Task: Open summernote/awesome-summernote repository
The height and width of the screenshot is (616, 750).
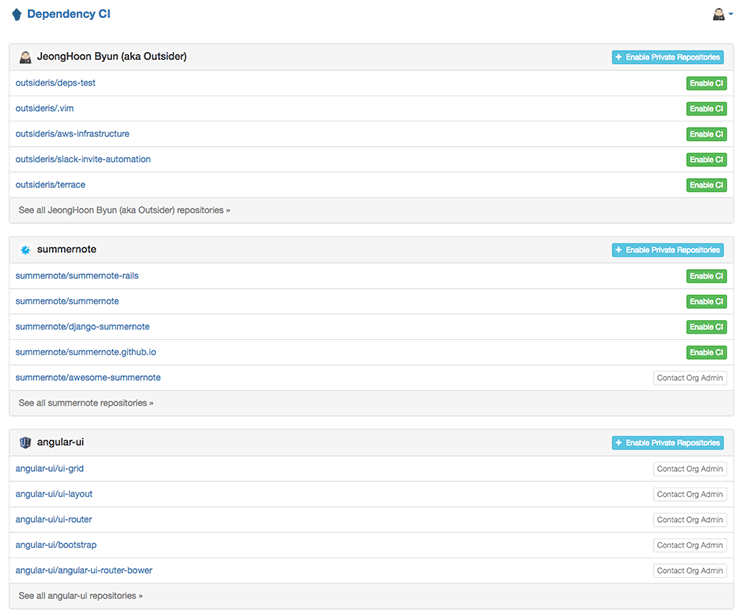Action: pyautogui.click(x=88, y=377)
